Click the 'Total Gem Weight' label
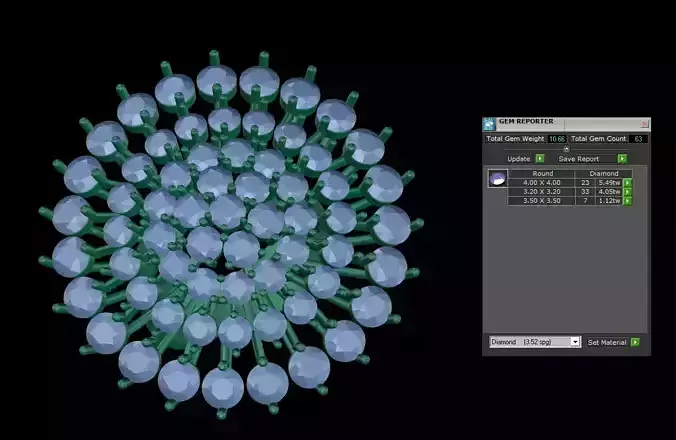 (515, 139)
